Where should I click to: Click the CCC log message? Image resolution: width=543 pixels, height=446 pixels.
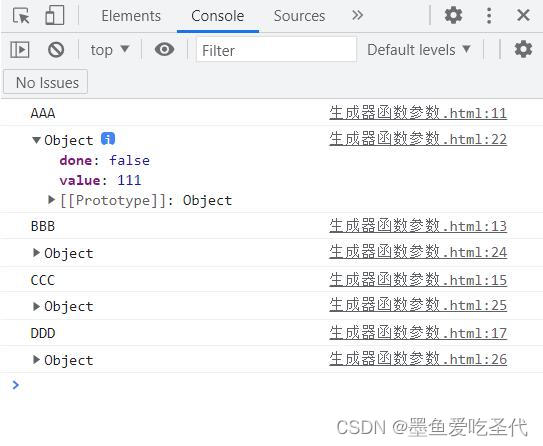tap(43, 280)
